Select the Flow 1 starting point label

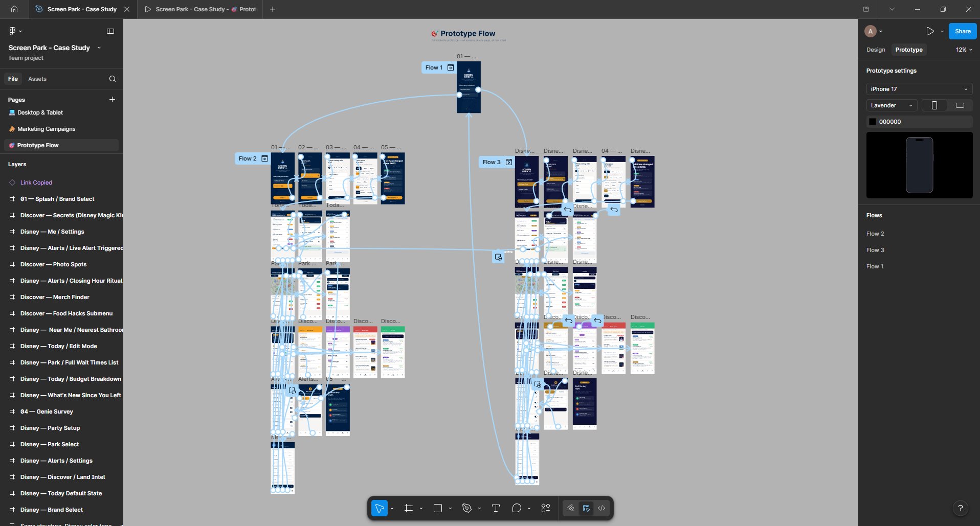click(434, 67)
